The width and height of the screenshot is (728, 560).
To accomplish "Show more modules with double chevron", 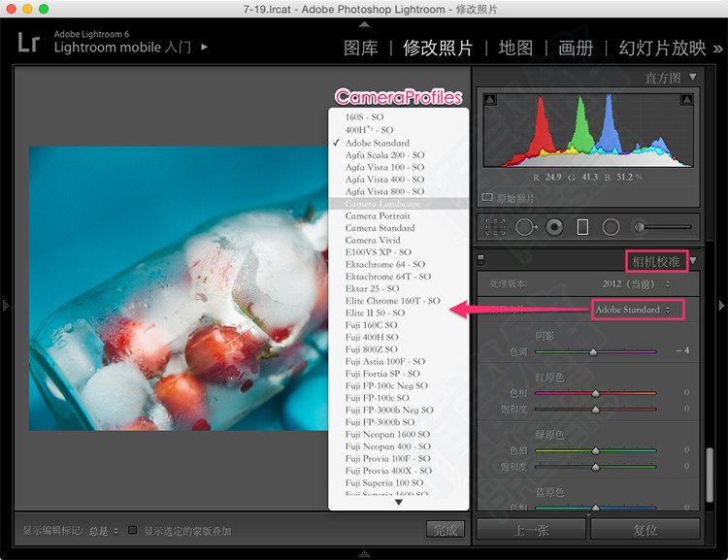I will [717, 49].
